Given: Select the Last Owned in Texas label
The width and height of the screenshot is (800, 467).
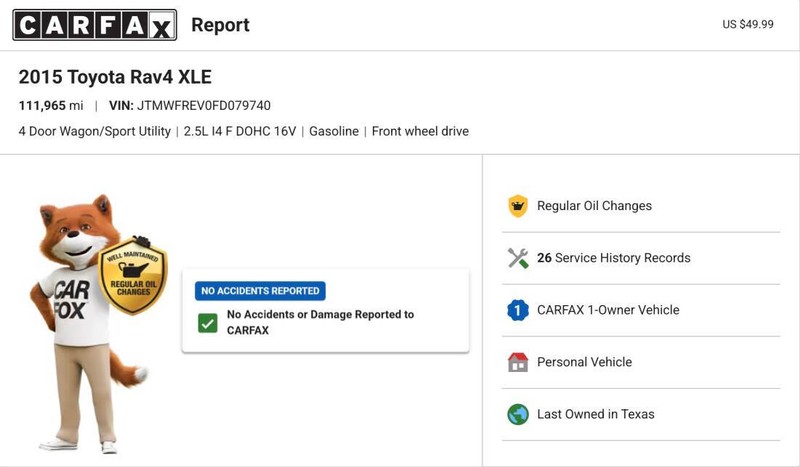Looking at the screenshot, I should tap(595, 414).
